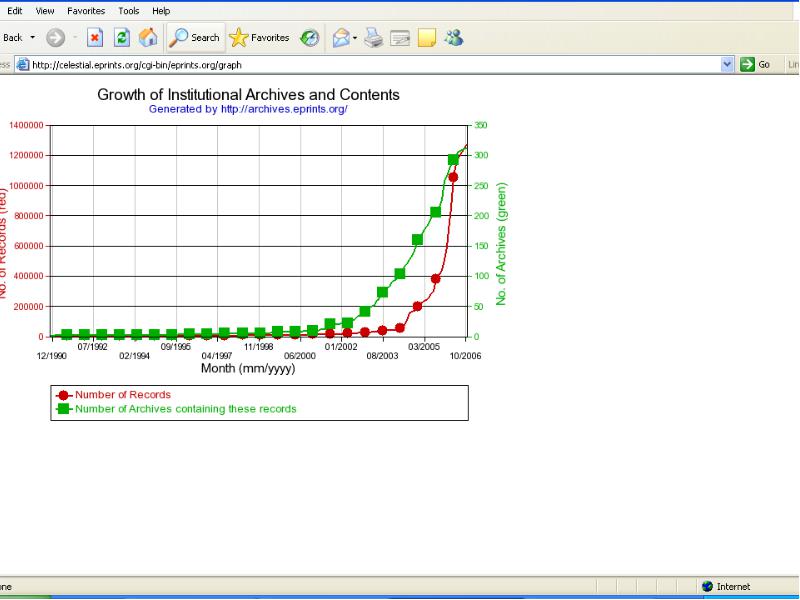Click the red circle legend marker
This screenshot has height=600, width=800.
(x=63, y=395)
